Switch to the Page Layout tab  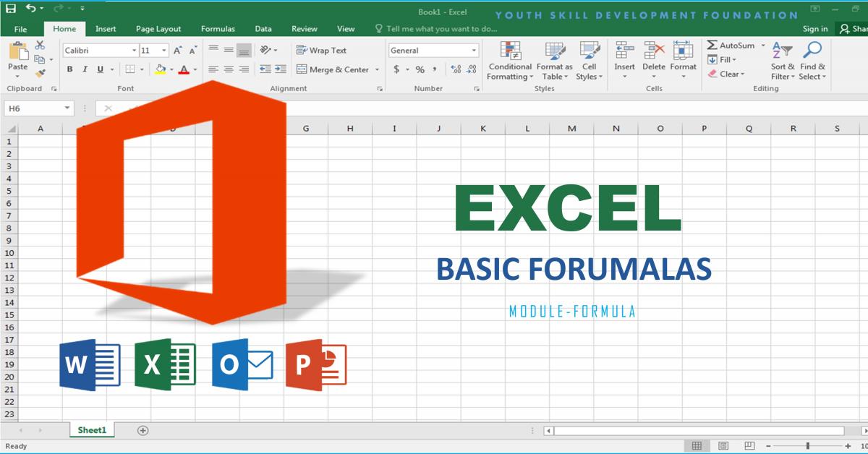coord(158,29)
